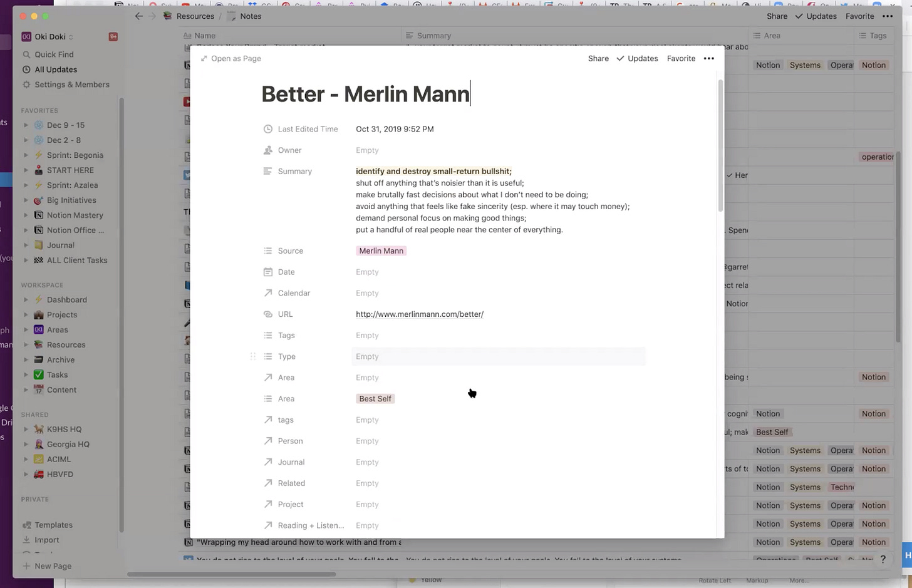Click the Better - Merlin Mann title field
This screenshot has width=912, height=588.
coord(366,94)
